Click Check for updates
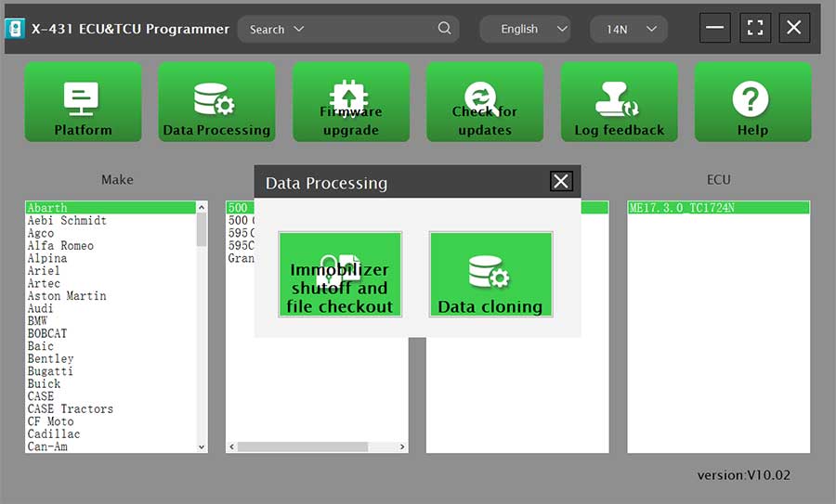Screen dimensions: 836x504 click(485, 102)
